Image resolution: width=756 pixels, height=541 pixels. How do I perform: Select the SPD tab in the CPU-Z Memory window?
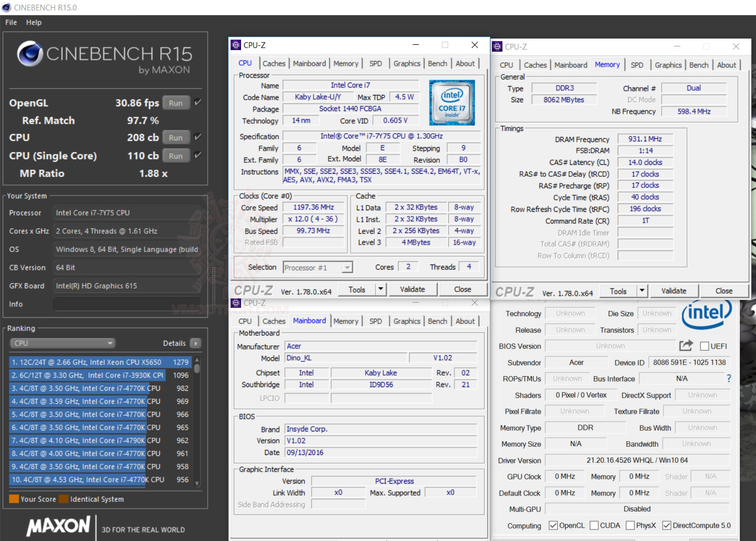pyautogui.click(x=637, y=65)
